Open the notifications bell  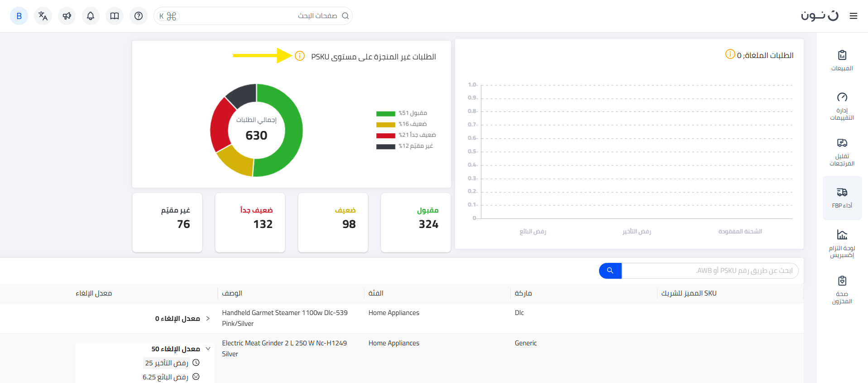click(91, 16)
